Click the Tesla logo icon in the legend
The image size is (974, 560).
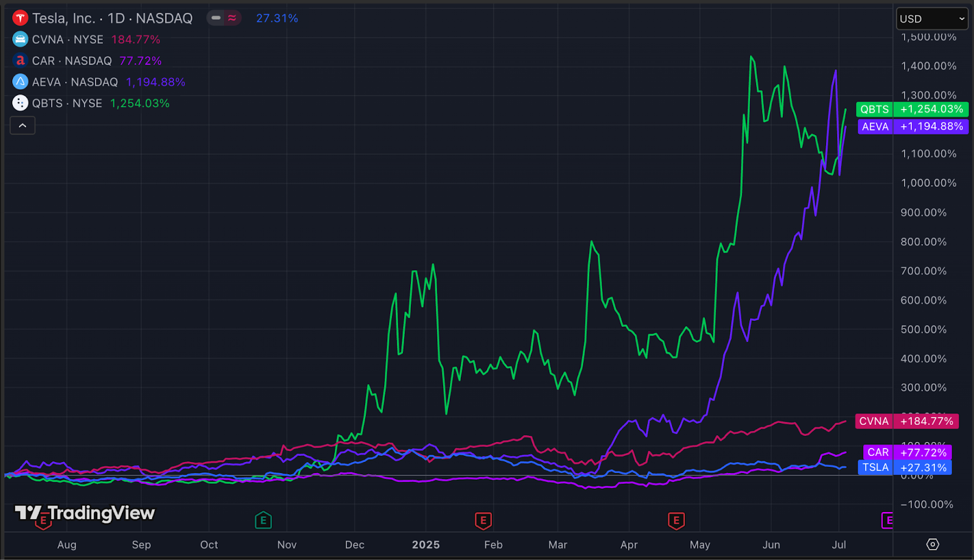(20, 18)
